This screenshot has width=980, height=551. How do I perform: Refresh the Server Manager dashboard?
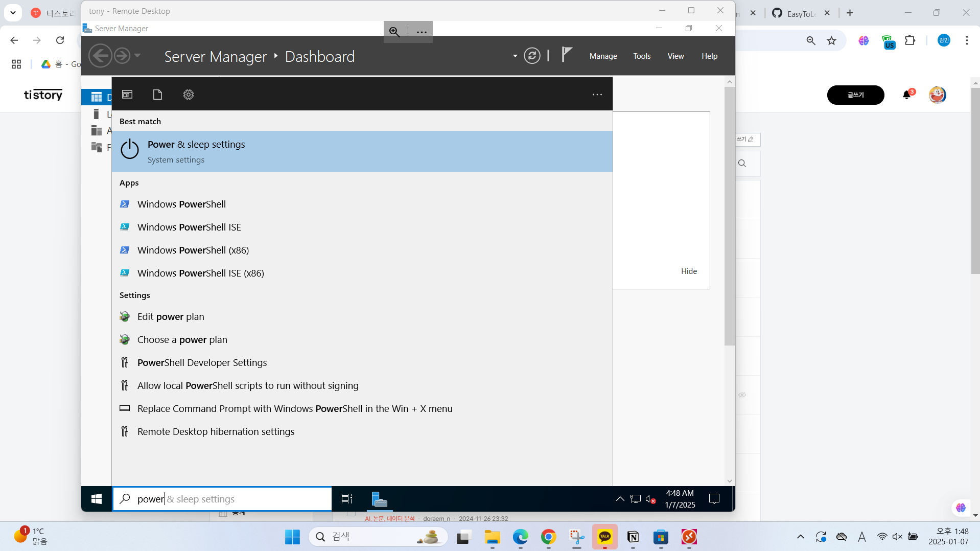(x=532, y=56)
